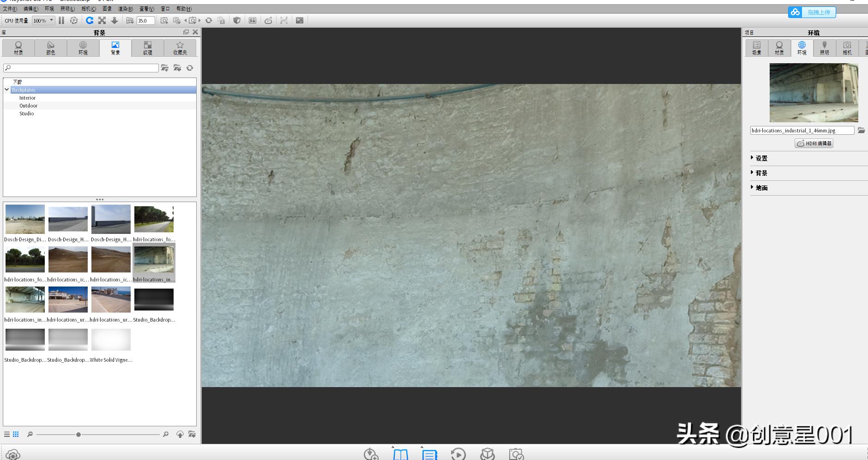Toggle the camera lock icon
The height and width of the screenshot is (460, 868).
point(221,20)
